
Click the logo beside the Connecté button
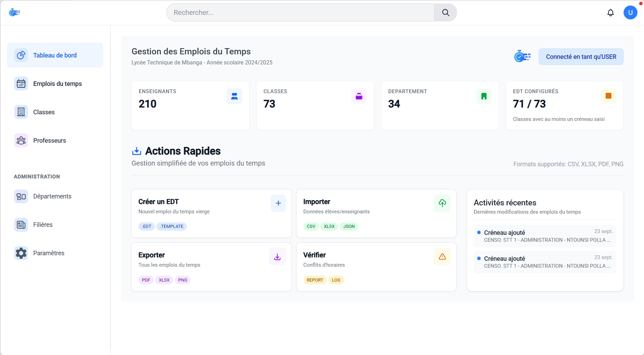point(522,56)
